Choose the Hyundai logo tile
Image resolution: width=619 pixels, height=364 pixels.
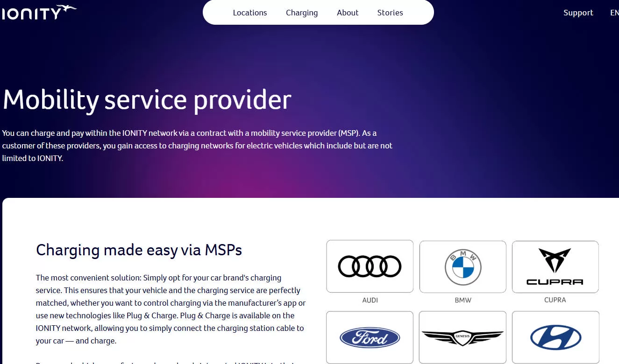(x=555, y=337)
